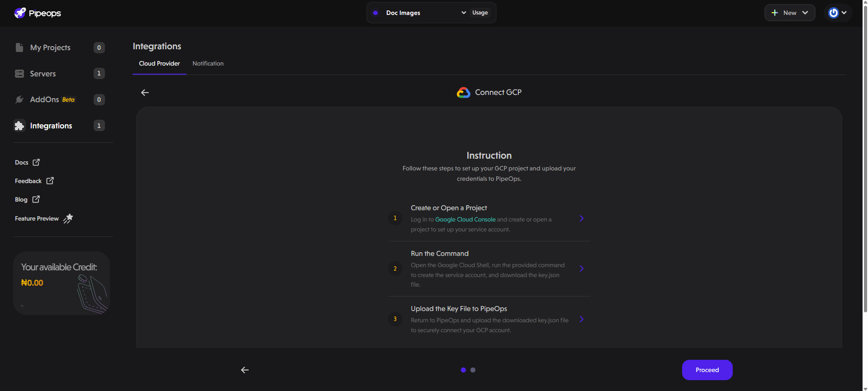Image resolution: width=868 pixels, height=391 pixels.
Task: Click the Instruction heading
Action: point(489,155)
